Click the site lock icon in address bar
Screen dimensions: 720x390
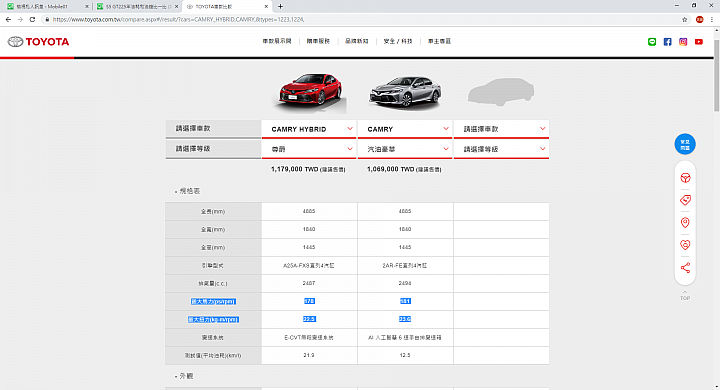click(47, 19)
